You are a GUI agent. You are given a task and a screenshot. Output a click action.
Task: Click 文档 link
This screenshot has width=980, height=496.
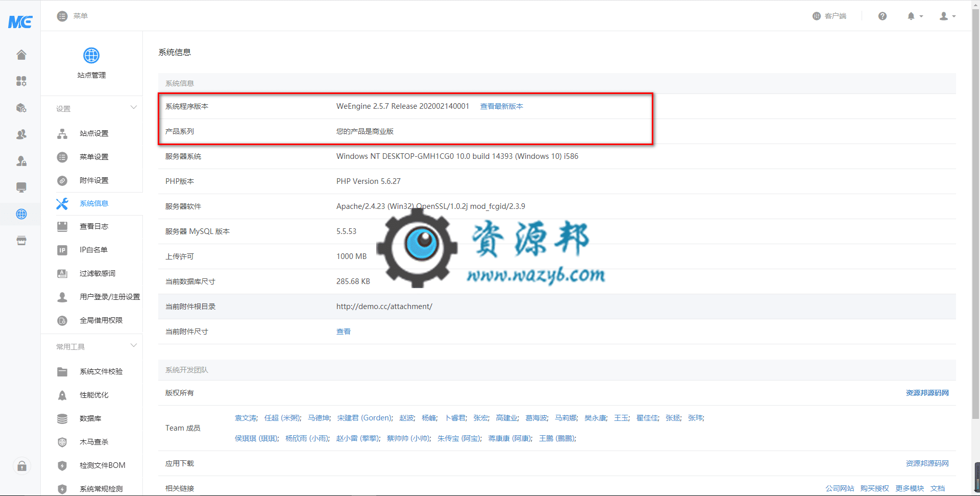tap(937, 488)
